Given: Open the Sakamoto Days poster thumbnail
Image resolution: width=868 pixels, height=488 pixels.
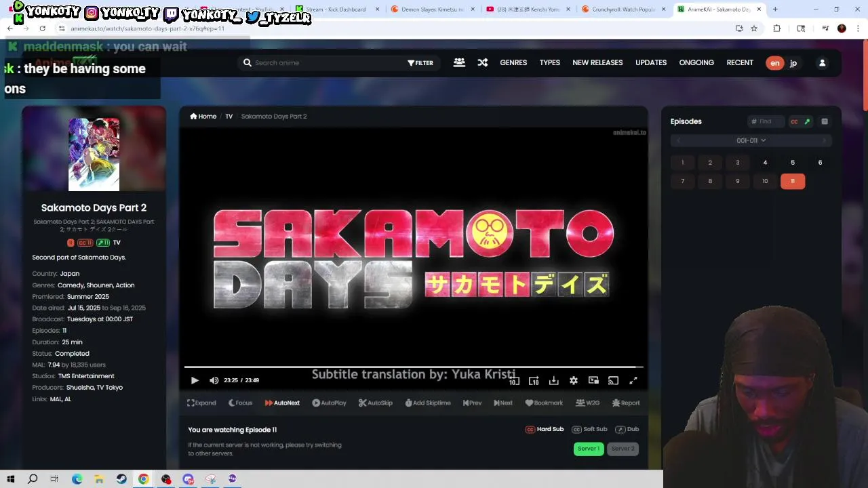Looking at the screenshot, I should [x=94, y=155].
